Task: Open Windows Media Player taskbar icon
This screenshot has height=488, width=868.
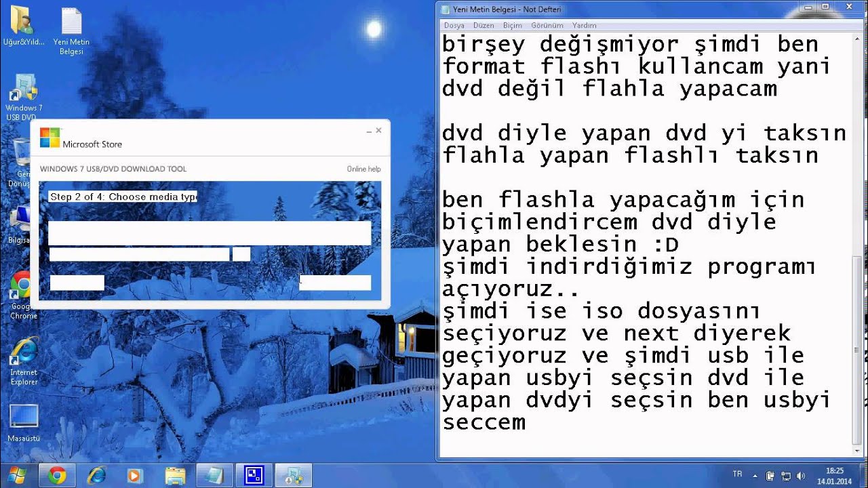Action: pos(135,476)
